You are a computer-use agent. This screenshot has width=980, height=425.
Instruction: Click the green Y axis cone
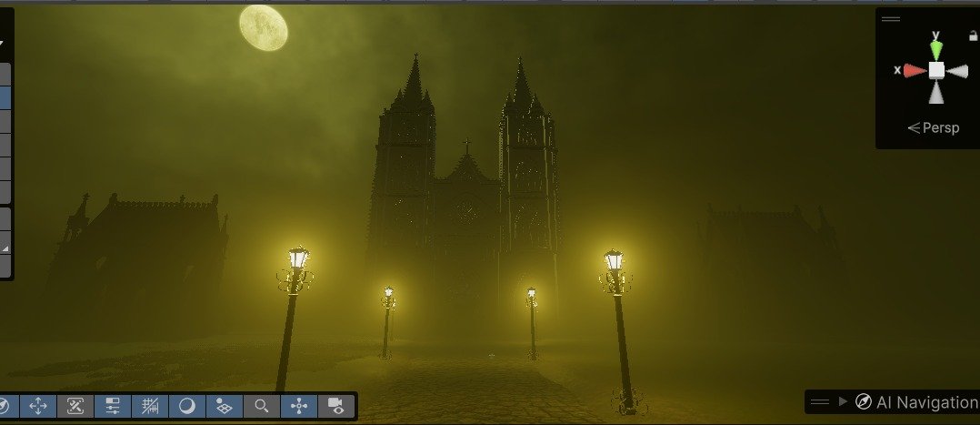point(935,50)
